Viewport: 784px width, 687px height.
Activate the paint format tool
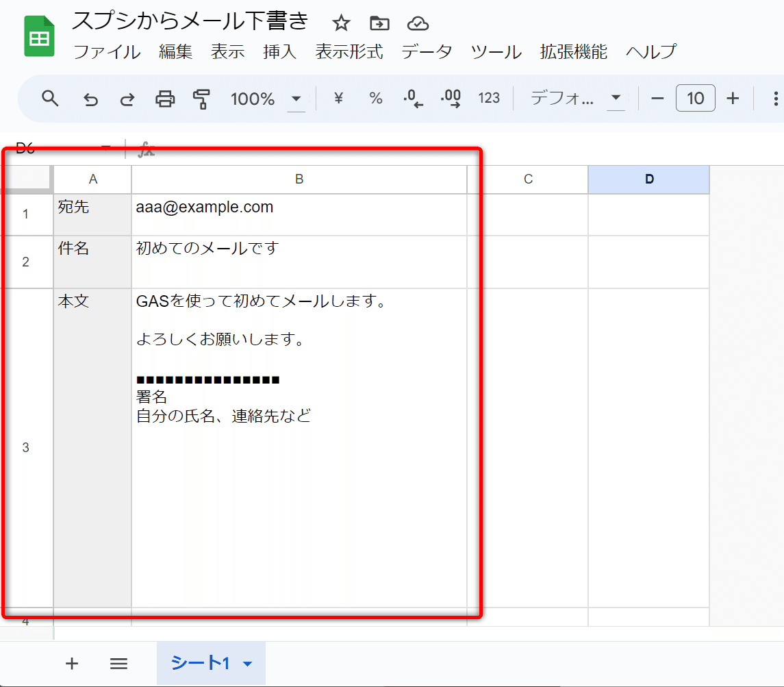[201, 99]
